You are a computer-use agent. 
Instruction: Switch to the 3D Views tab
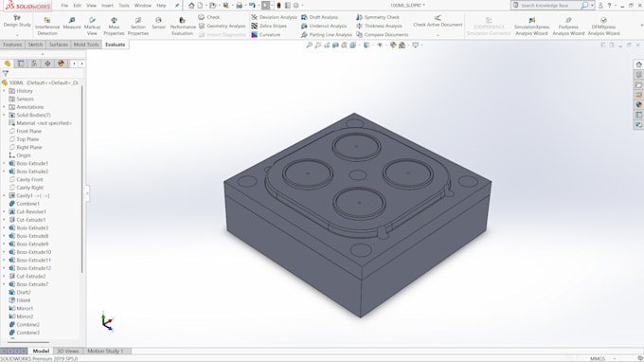(x=68, y=351)
